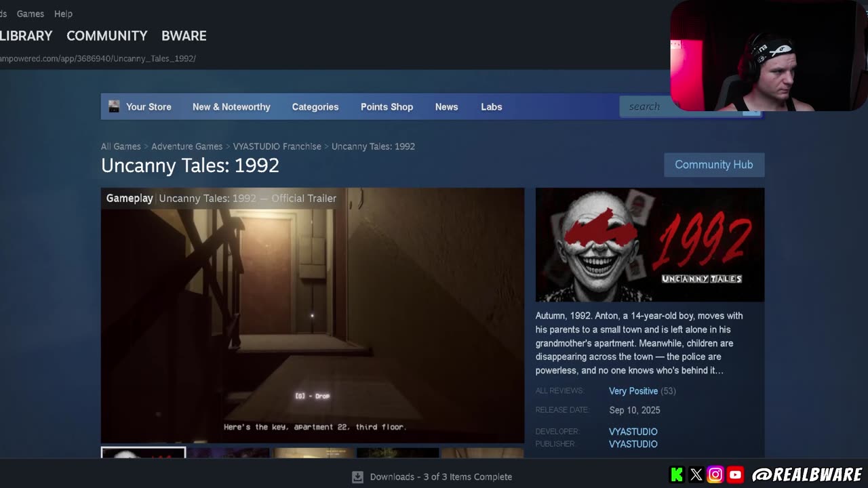Open the Very Positive reviews link
Screen dimensions: 868x488
633,391
